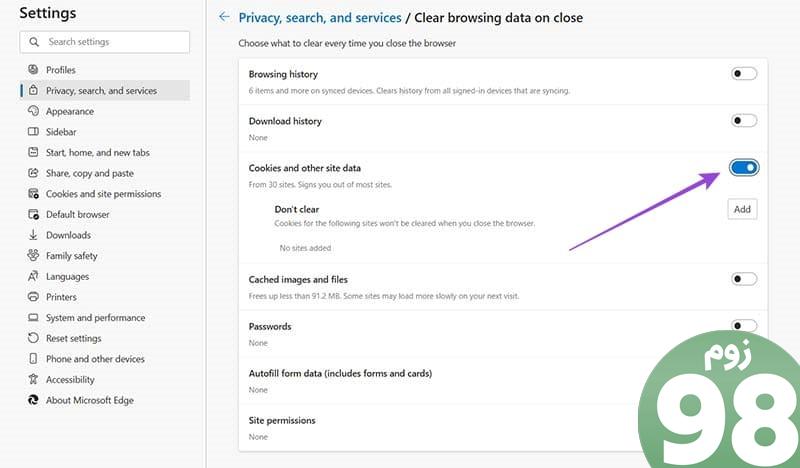Open Appearance settings
Screen dimensions: 800x468
click(x=105, y=111)
